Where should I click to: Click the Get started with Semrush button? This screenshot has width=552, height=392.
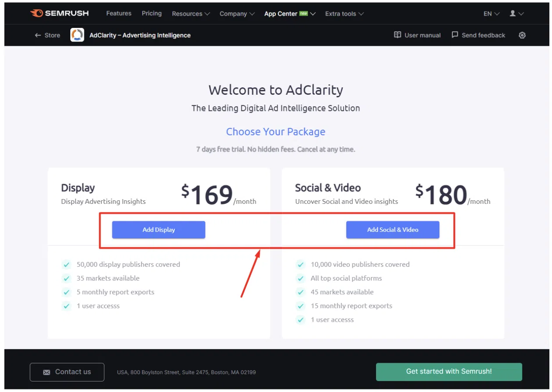449,372
